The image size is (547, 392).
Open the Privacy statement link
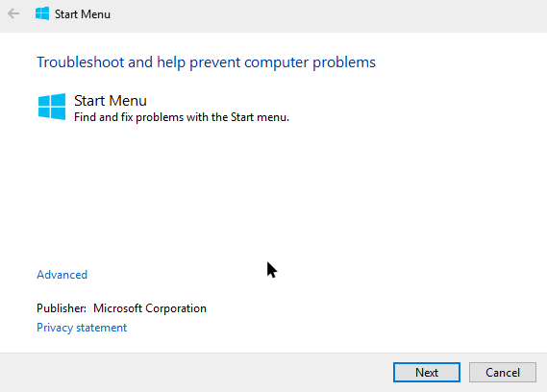coord(82,328)
